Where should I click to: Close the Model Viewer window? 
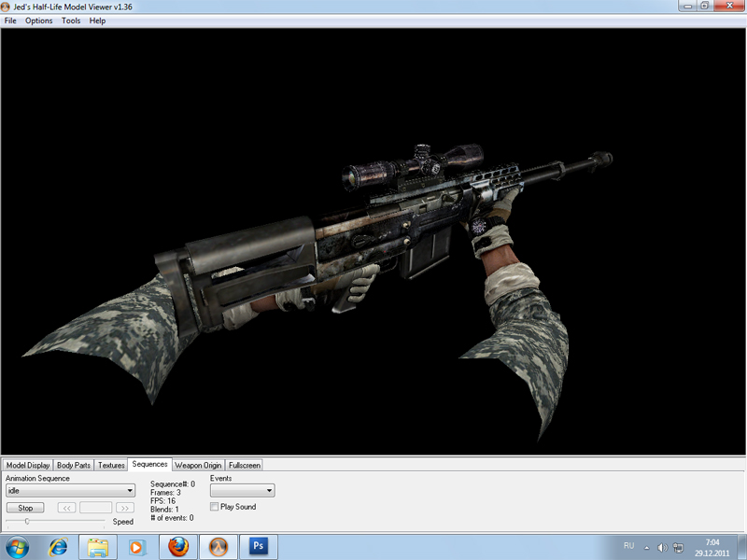pos(729,7)
